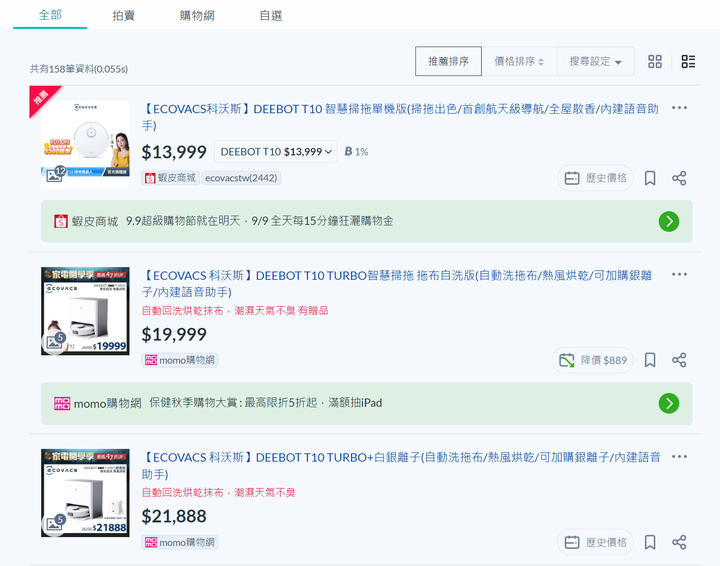The image size is (720, 566).
Task: Click momo購物網 tag under $21,888
Action: click(180, 542)
